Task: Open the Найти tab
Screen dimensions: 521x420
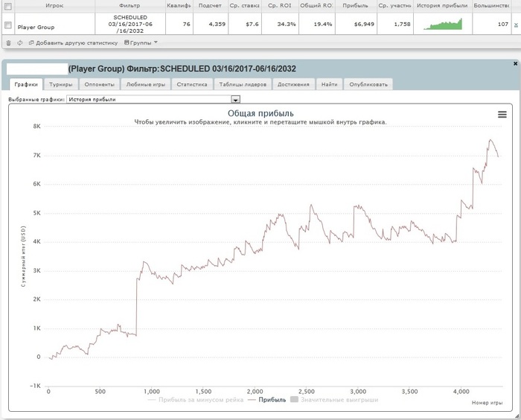Action: (x=329, y=84)
